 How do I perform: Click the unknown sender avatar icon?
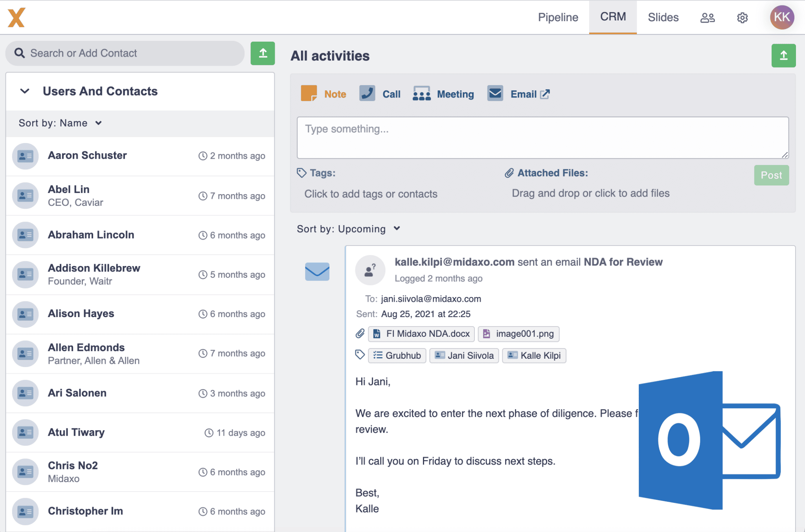pos(370,270)
